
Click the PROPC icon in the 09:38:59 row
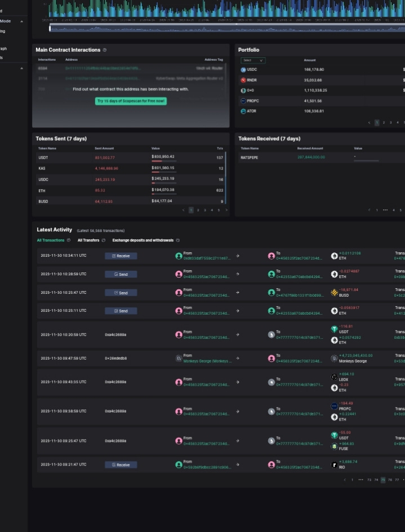(x=335, y=406)
